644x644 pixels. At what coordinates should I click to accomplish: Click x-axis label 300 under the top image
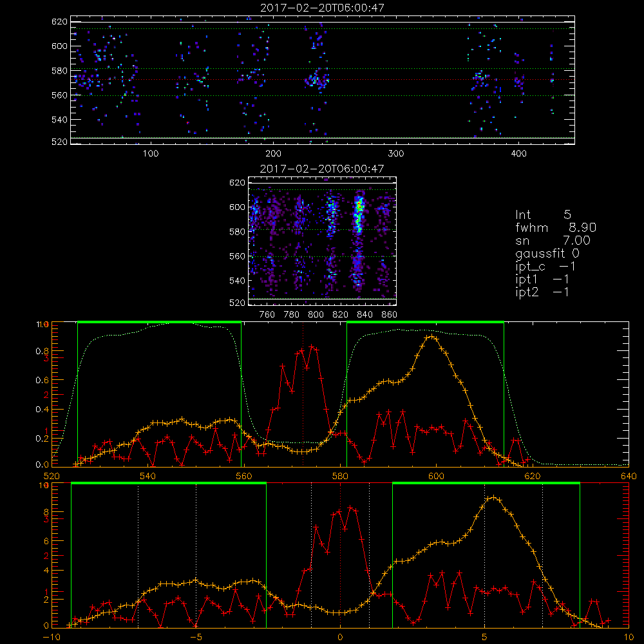396,154
